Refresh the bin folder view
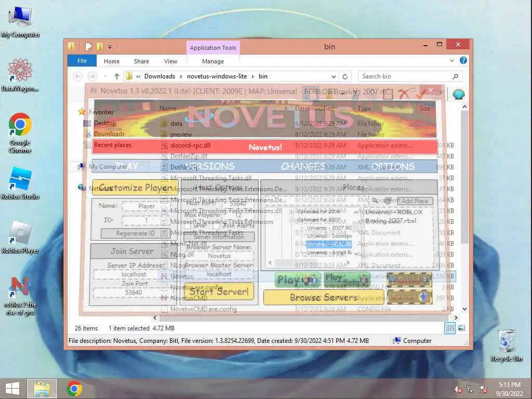 (345, 76)
